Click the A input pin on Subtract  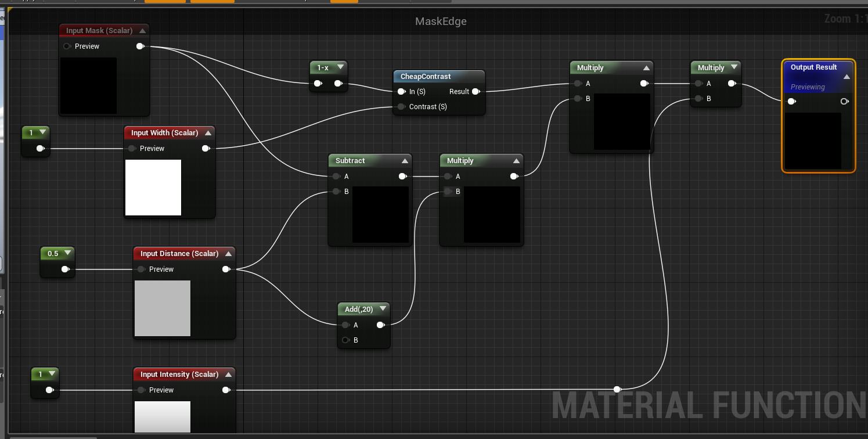[x=336, y=176]
